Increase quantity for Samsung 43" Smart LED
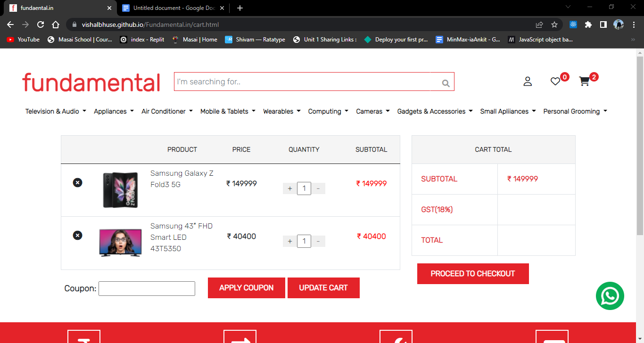This screenshot has width=644, height=343. click(x=289, y=241)
